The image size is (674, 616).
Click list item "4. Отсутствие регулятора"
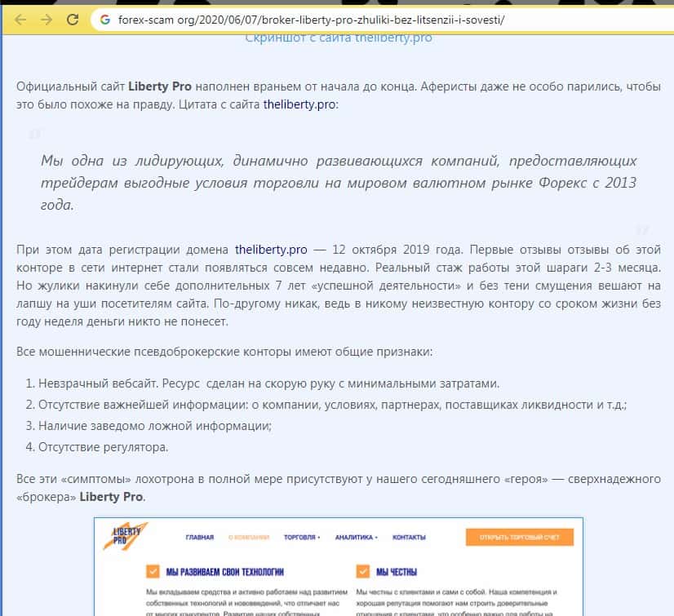click(x=97, y=447)
